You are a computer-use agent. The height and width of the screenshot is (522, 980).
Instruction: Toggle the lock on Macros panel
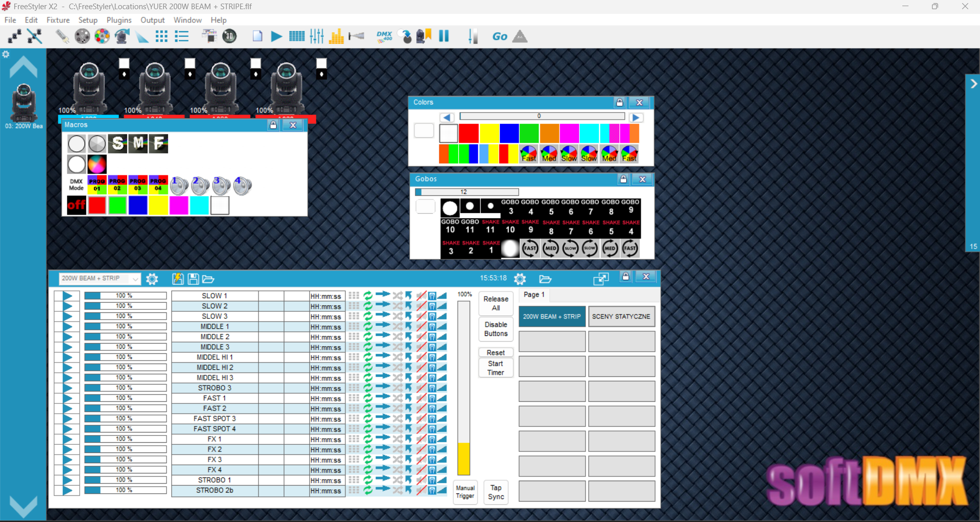[x=273, y=125]
